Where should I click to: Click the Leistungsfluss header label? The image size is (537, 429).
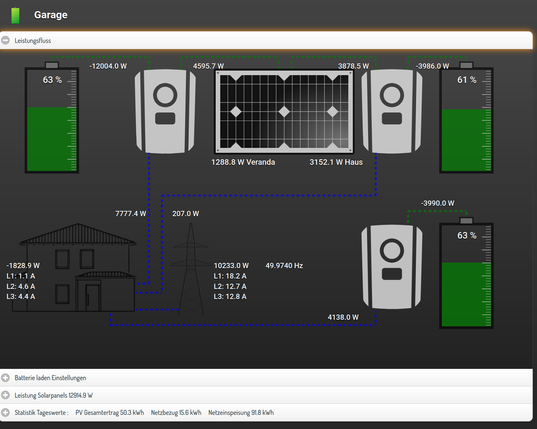click(x=33, y=40)
